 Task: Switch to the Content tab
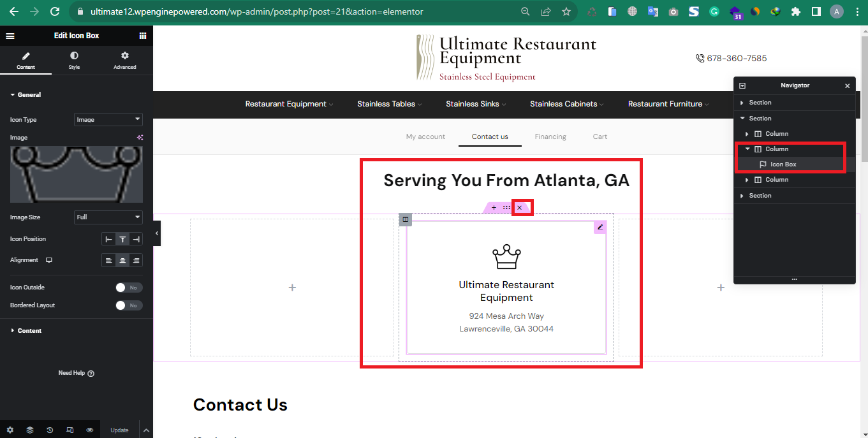(26, 61)
